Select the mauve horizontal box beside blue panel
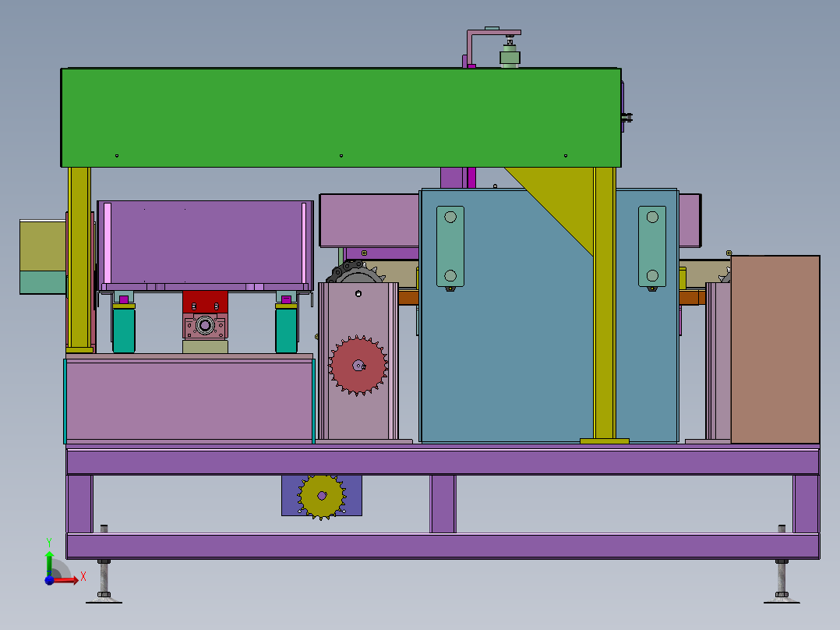Viewport: 840px width, 630px height. point(369,221)
